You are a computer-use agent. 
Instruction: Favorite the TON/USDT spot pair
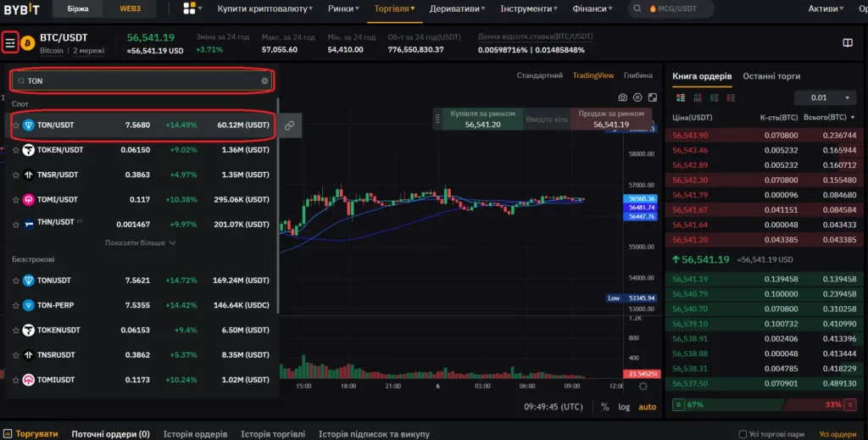click(x=16, y=125)
